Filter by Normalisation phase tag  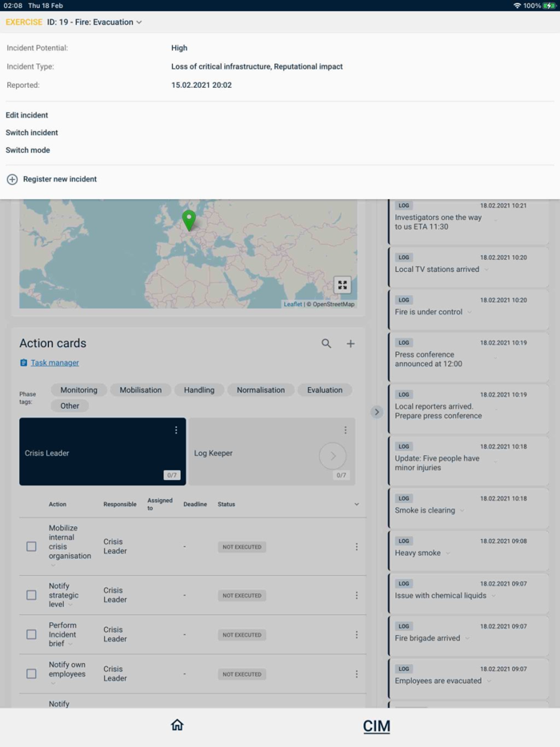(261, 389)
